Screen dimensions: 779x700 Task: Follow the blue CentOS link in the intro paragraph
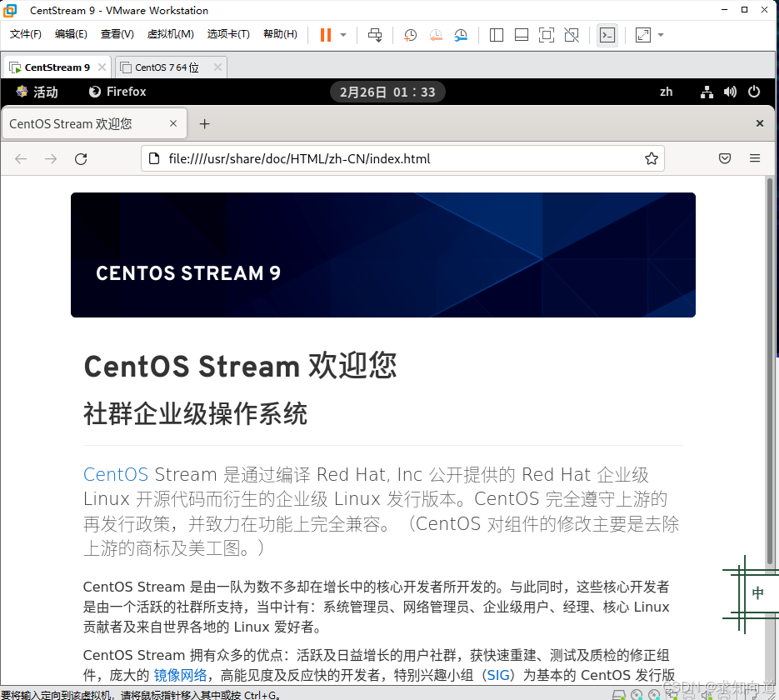[x=116, y=474]
